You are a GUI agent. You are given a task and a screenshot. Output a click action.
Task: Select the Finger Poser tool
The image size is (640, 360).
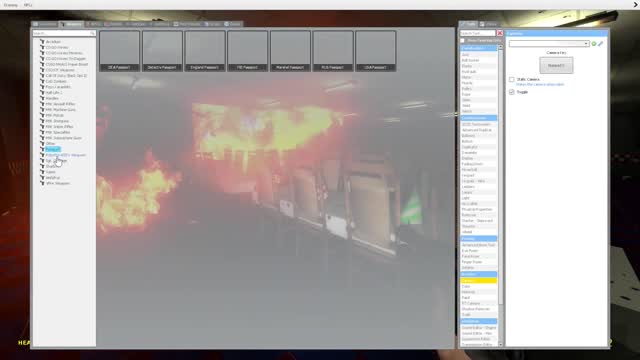click(x=479, y=262)
